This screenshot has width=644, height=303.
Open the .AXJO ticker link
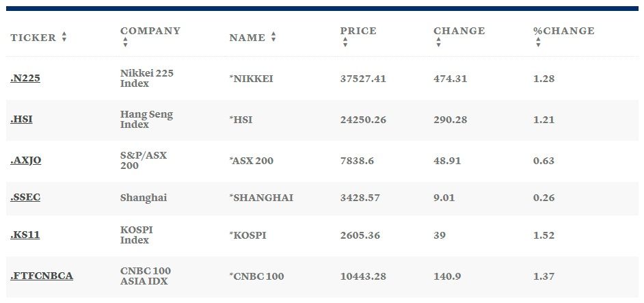click(x=26, y=160)
